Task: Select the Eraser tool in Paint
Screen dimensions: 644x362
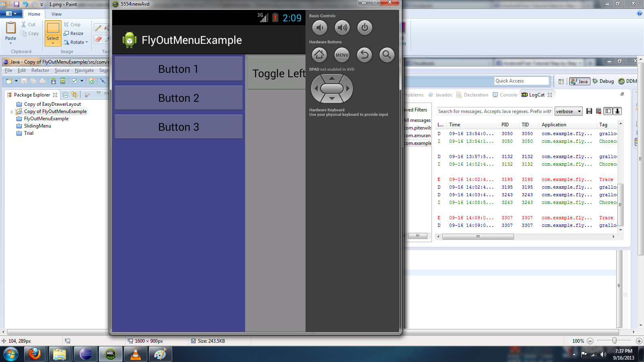Action: click(x=98, y=39)
